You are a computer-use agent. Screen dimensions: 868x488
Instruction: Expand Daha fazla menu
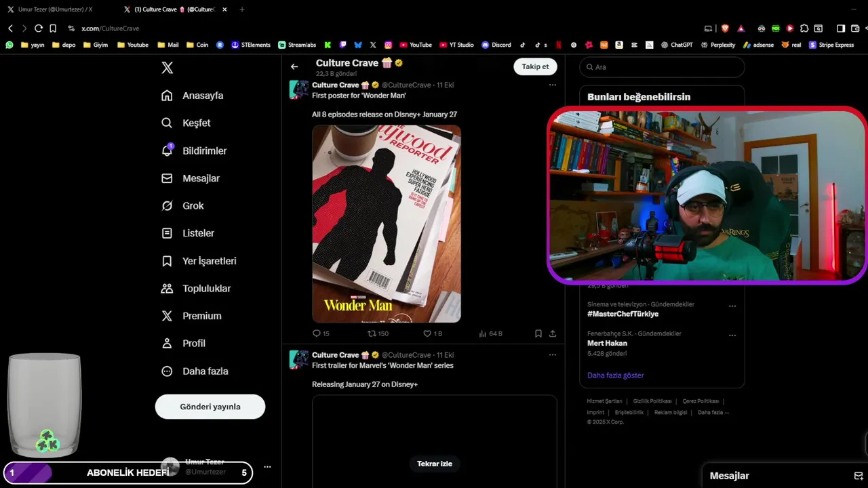[x=195, y=371]
